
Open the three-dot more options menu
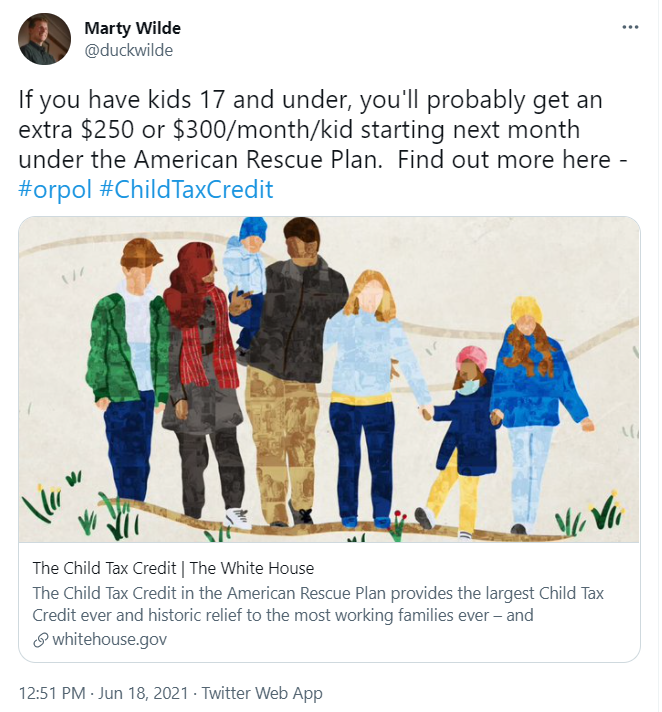[x=630, y=28]
